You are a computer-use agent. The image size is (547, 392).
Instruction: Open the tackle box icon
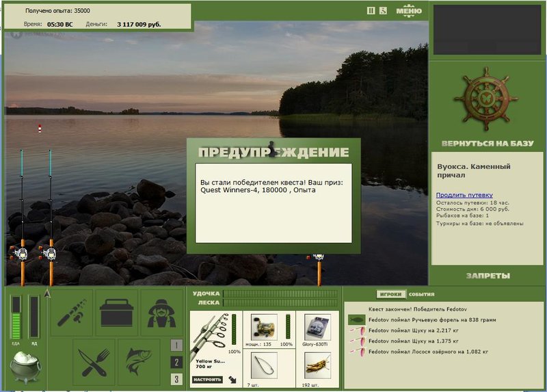tap(116, 313)
